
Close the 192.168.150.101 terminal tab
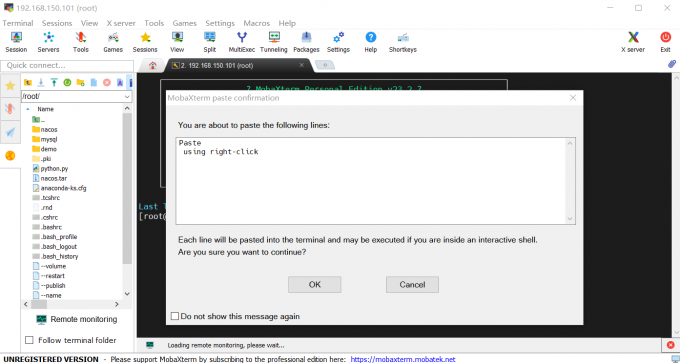[x=302, y=65]
